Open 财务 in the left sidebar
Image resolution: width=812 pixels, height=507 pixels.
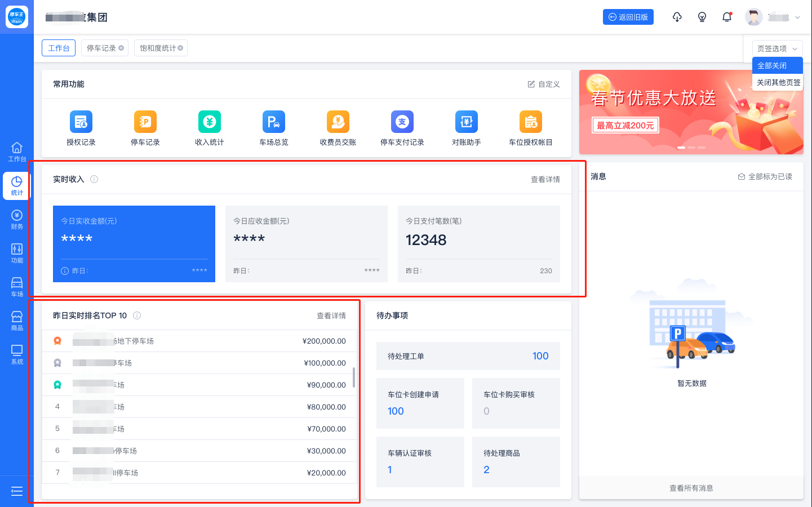(17, 220)
